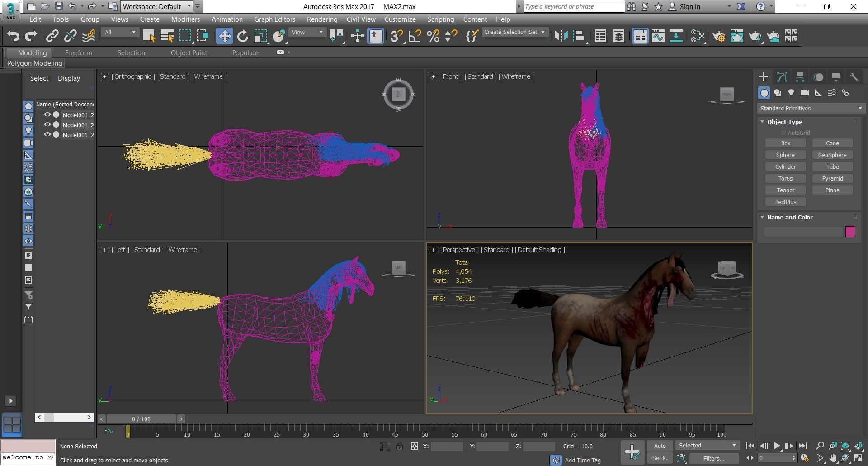Image resolution: width=868 pixels, height=466 pixels.
Task: Click the Select and Link tool
Action: pos(52,36)
